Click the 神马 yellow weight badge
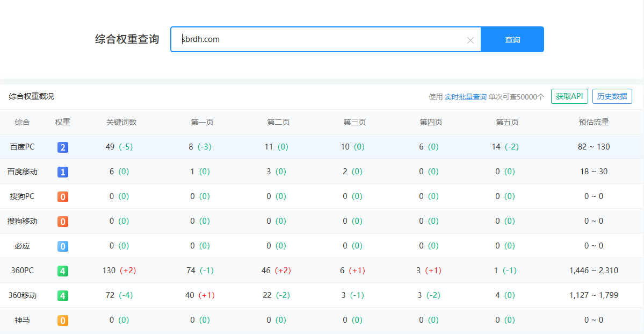This screenshot has width=644, height=334. point(63,321)
